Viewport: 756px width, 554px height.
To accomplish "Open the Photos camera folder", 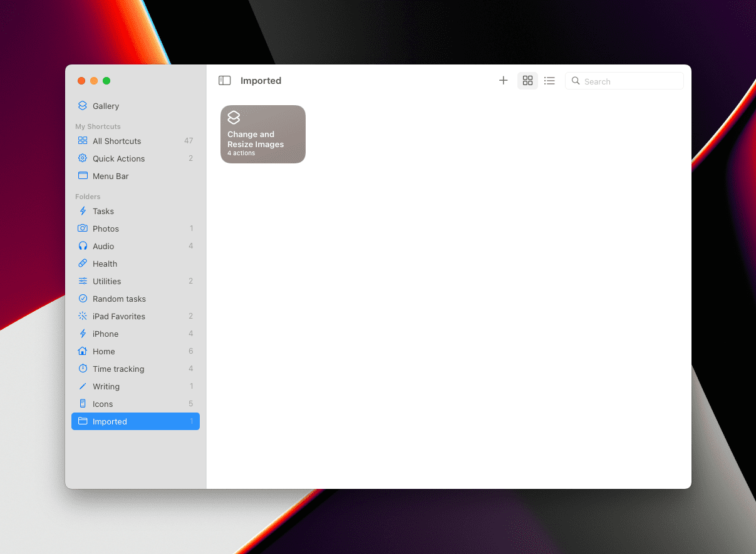I will tap(135, 228).
